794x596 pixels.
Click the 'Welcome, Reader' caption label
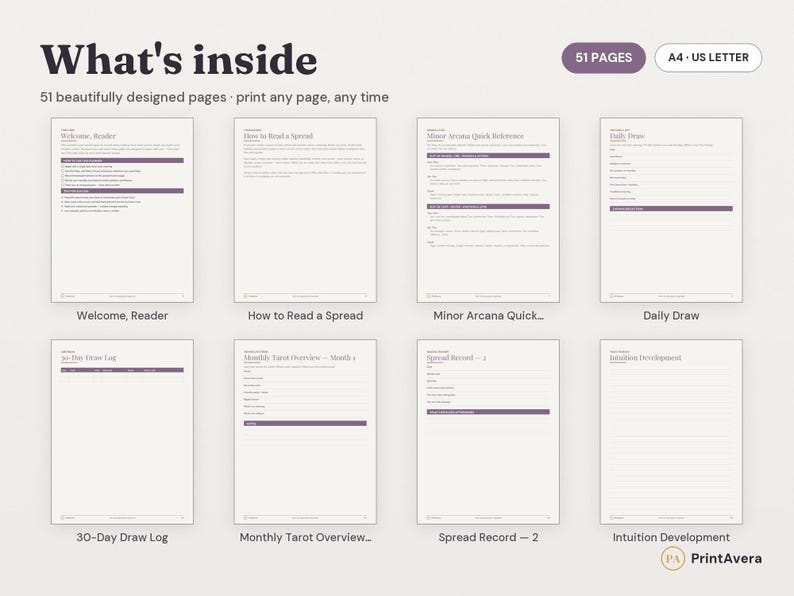(x=122, y=315)
